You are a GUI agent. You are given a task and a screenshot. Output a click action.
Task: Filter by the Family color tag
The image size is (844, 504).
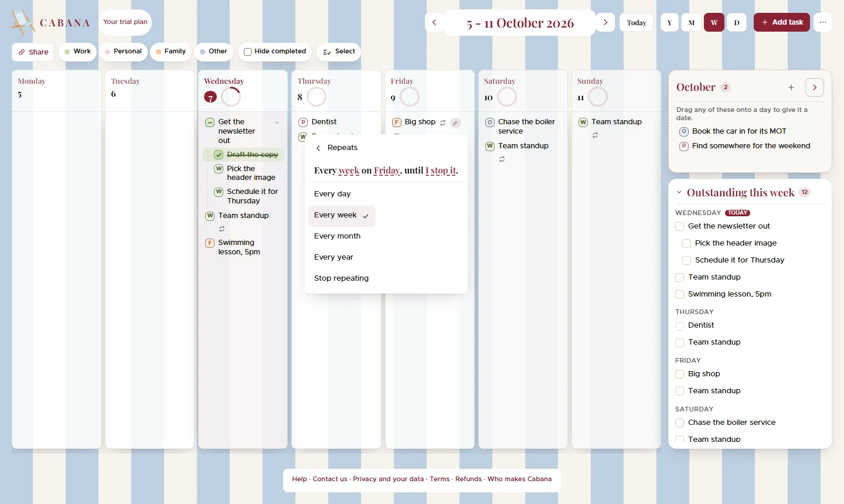point(171,52)
